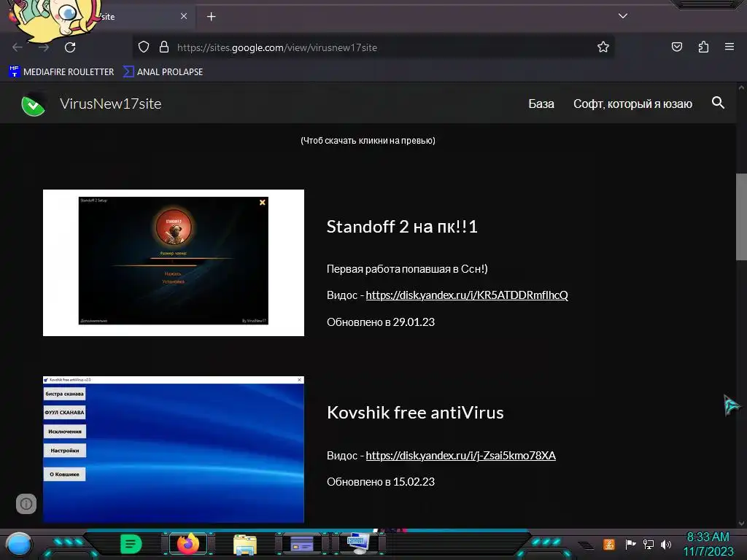
Task: Open the green notes app in taskbar
Action: coord(131,544)
